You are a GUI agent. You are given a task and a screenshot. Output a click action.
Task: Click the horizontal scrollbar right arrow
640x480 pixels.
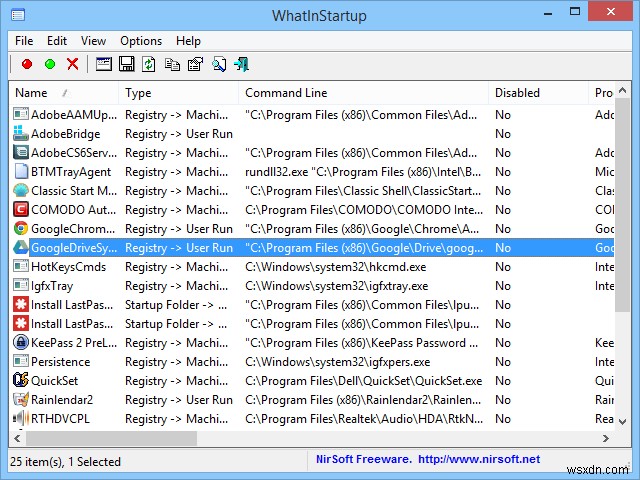pyautogui.click(x=606, y=438)
